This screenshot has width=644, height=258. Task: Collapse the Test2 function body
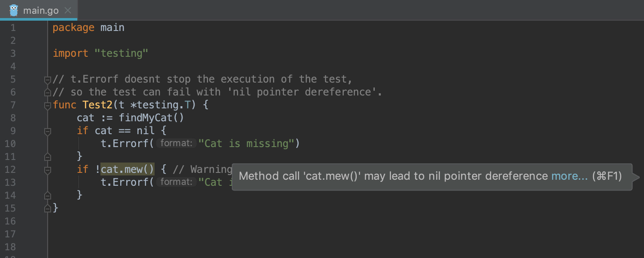pyautogui.click(x=48, y=105)
